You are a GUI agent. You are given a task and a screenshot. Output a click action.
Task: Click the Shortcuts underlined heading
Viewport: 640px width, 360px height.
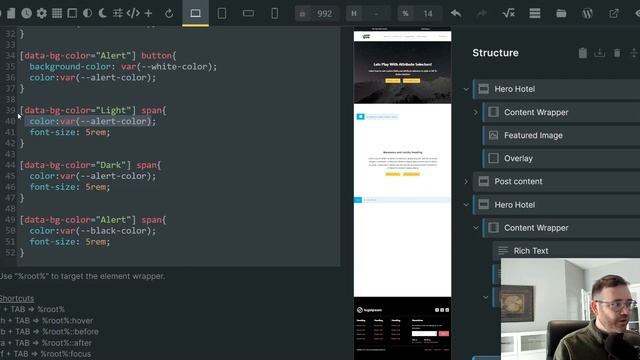point(17,298)
